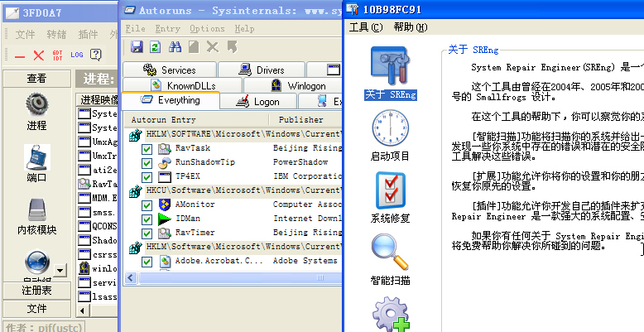Click the GDT IDT icon in 3FD0A7 toolbar
Image resolution: width=644 pixels, height=332 pixels.
[57, 55]
